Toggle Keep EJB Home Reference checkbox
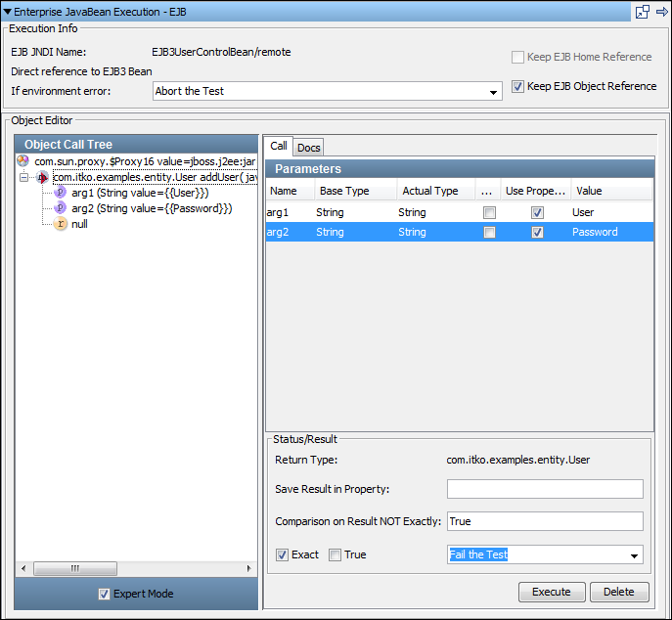This screenshot has height=620, width=672. (517, 57)
